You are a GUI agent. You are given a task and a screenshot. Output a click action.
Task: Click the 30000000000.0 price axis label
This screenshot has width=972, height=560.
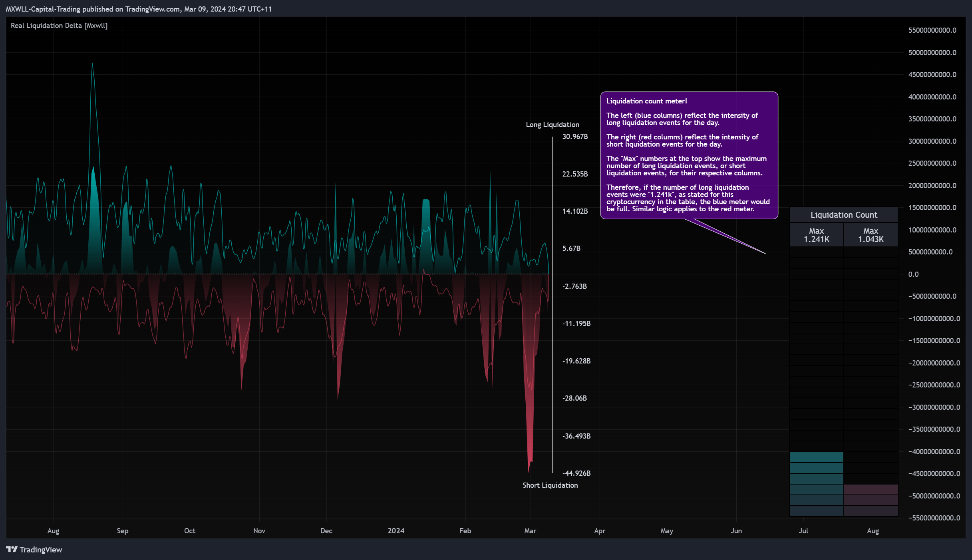pos(932,141)
